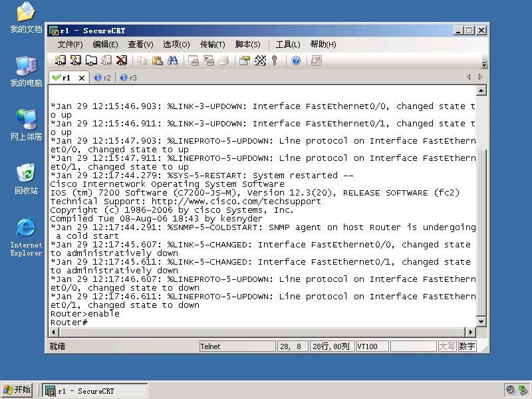Click the 就绪 status bar text
The width and height of the screenshot is (532, 399).
pos(57,346)
